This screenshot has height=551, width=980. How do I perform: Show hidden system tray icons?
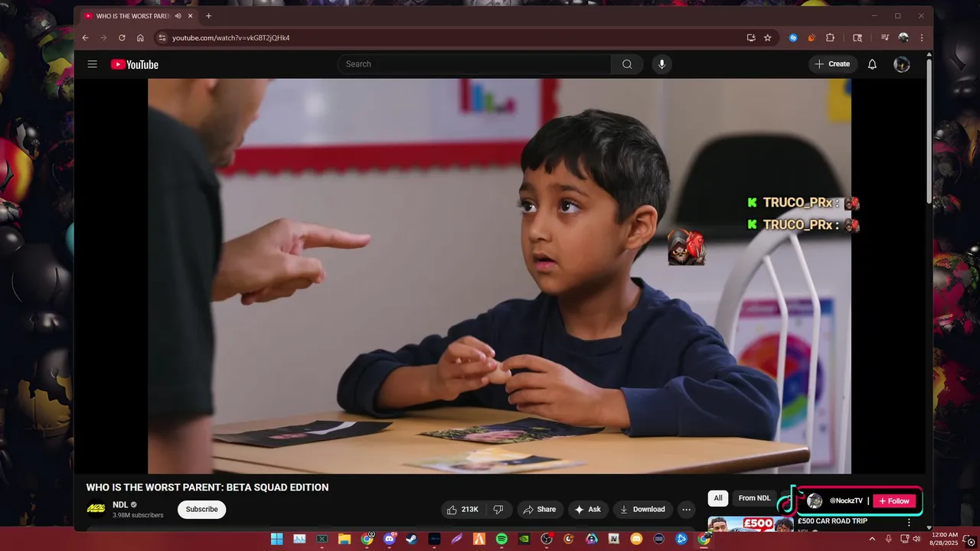[x=871, y=539]
